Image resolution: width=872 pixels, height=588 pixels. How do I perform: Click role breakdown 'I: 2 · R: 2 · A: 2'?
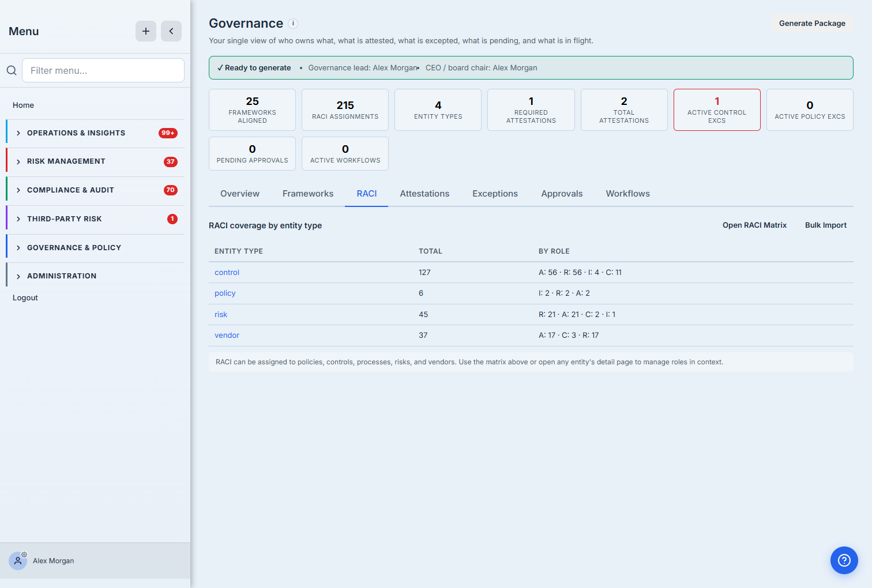pos(564,293)
